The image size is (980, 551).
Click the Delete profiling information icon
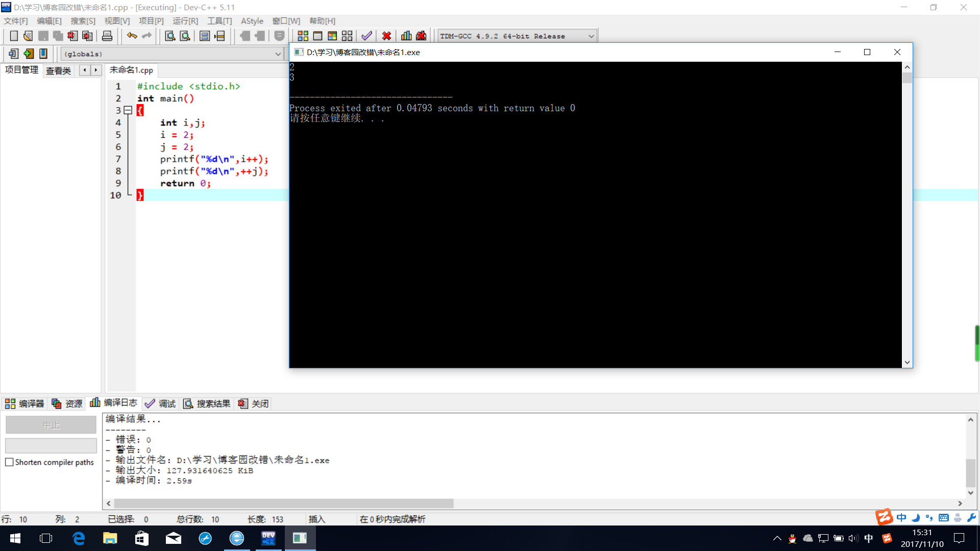pyautogui.click(x=421, y=36)
